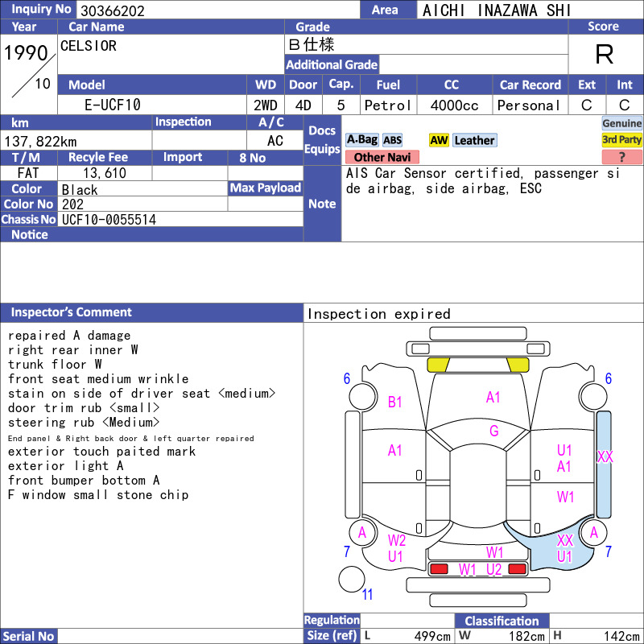This screenshot has width=644, height=644.
Task: Click the Note label
Action: 322,204
